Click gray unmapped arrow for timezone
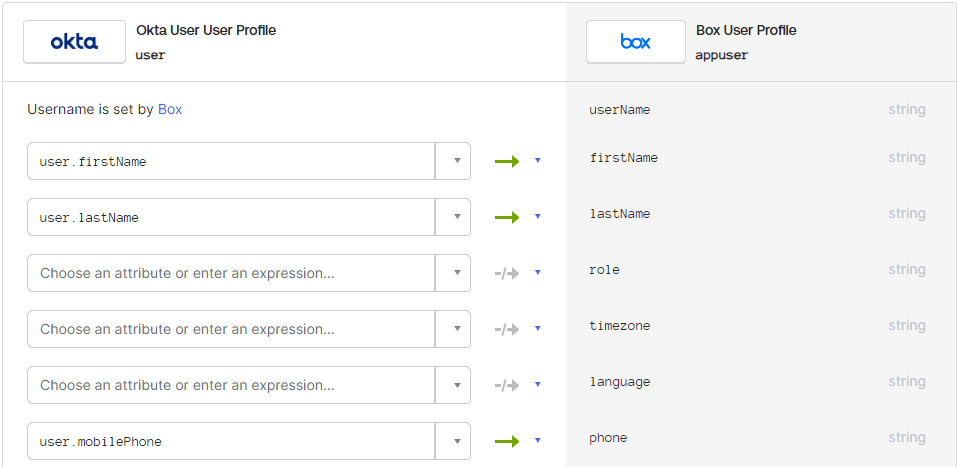The width and height of the screenshot is (958, 467). 506,329
